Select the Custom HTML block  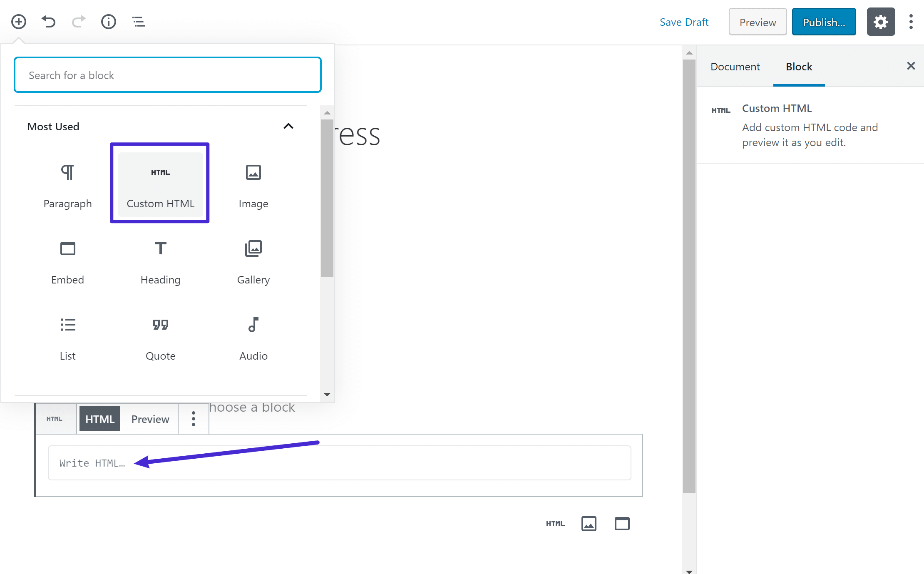tap(160, 182)
